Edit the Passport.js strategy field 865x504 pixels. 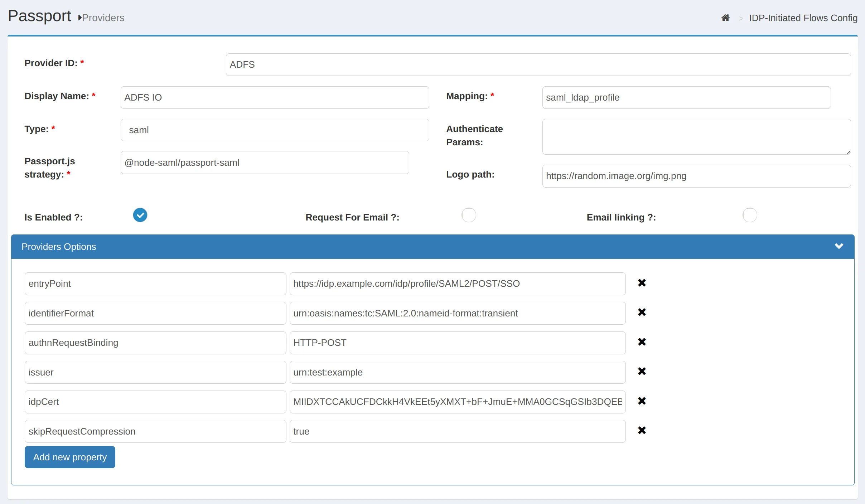(265, 163)
